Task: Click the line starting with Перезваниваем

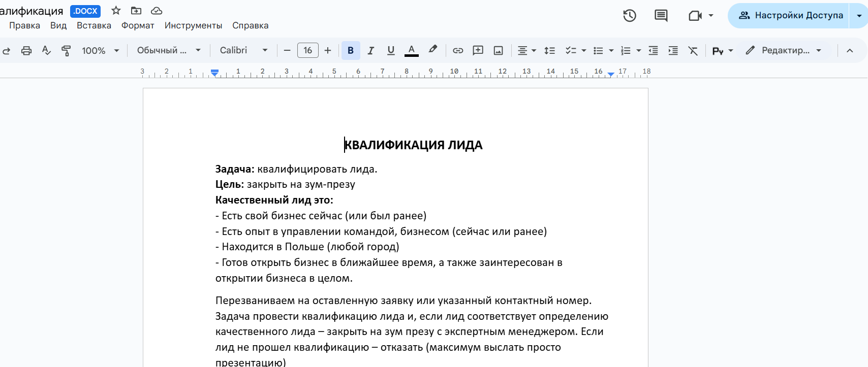Action: 404,301
